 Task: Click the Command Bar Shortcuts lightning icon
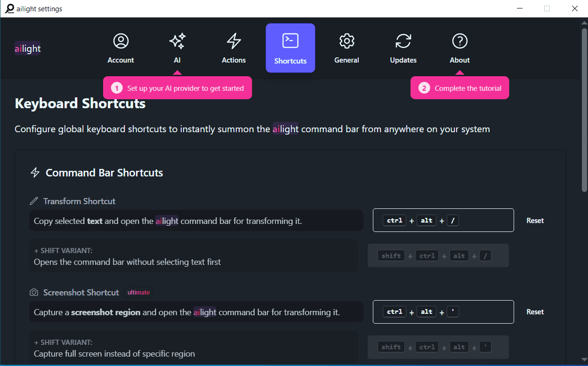point(35,173)
